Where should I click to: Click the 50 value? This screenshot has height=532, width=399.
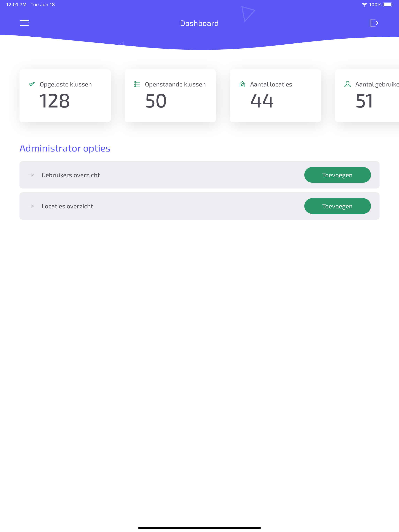pyautogui.click(x=156, y=101)
